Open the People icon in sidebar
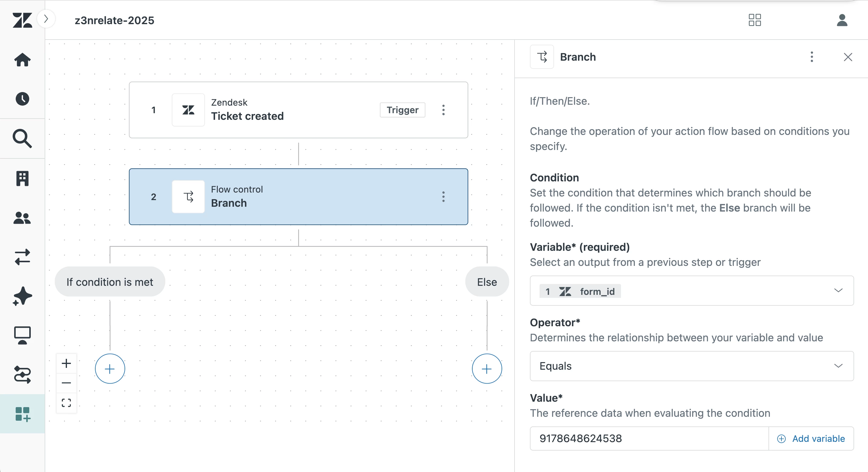 click(x=22, y=218)
